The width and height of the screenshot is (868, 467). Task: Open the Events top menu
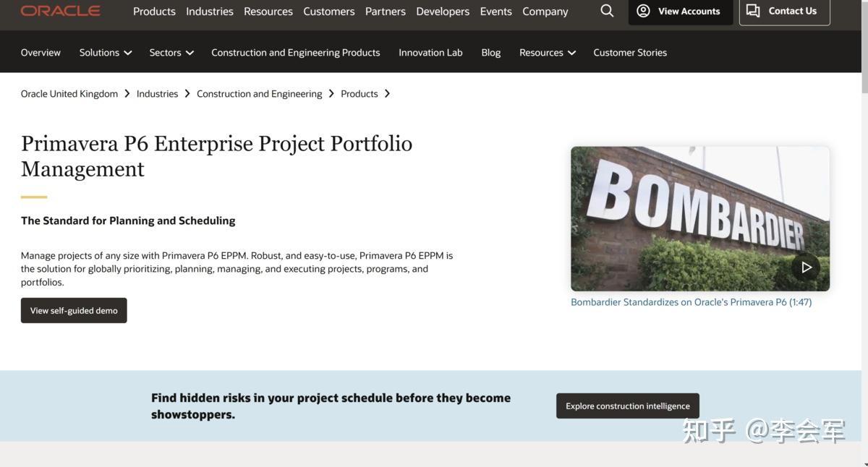coord(496,12)
